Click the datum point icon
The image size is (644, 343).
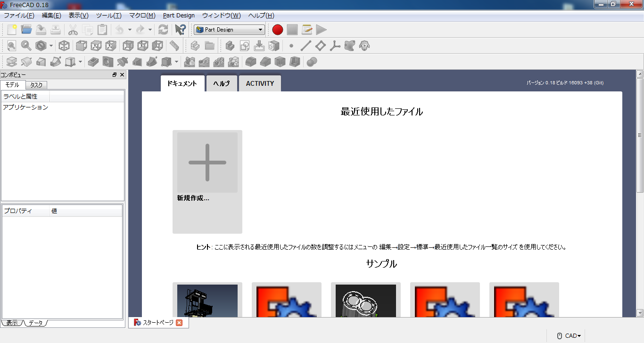291,46
